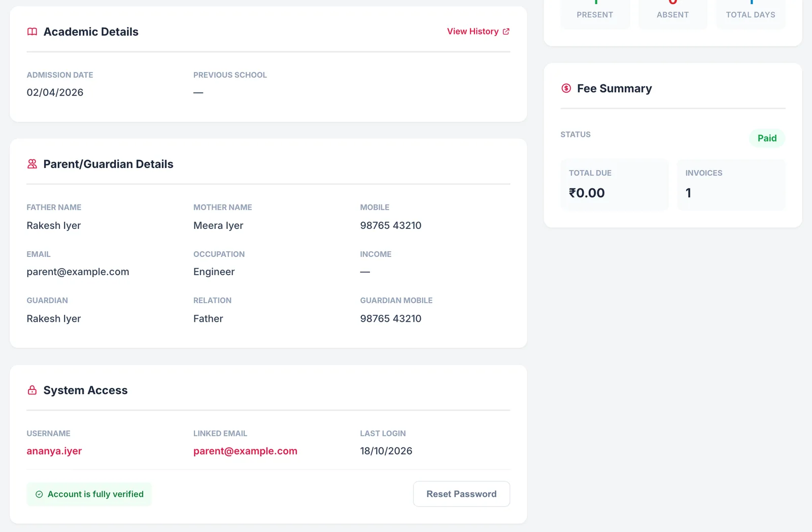Open View History link
This screenshot has height=532, width=812.
(x=478, y=31)
